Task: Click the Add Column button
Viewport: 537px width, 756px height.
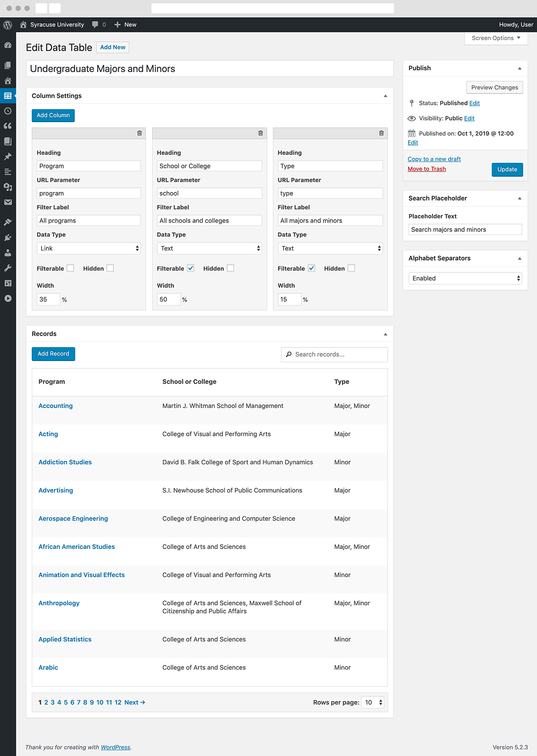Action: pyautogui.click(x=53, y=115)
